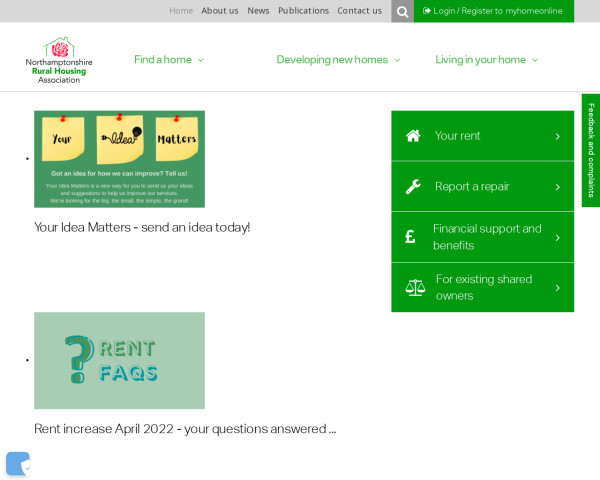
Task: Click the scales icon for shared owners
Action: click(x=415, y=287)
